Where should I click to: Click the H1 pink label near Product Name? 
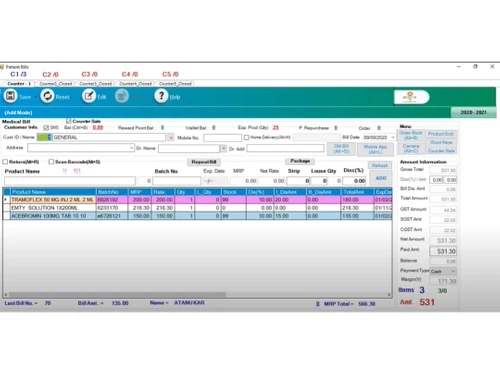click(x=77, y=171)
